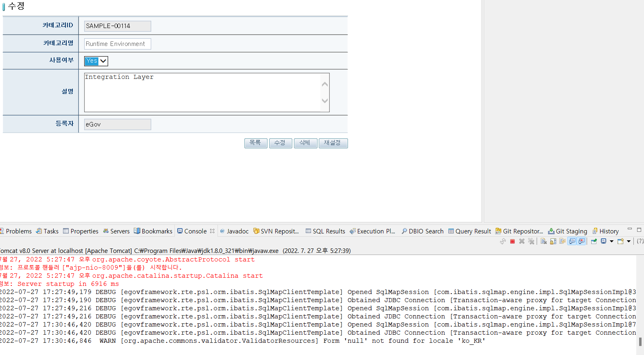Switch to the Problems tab

coord(16,231)
